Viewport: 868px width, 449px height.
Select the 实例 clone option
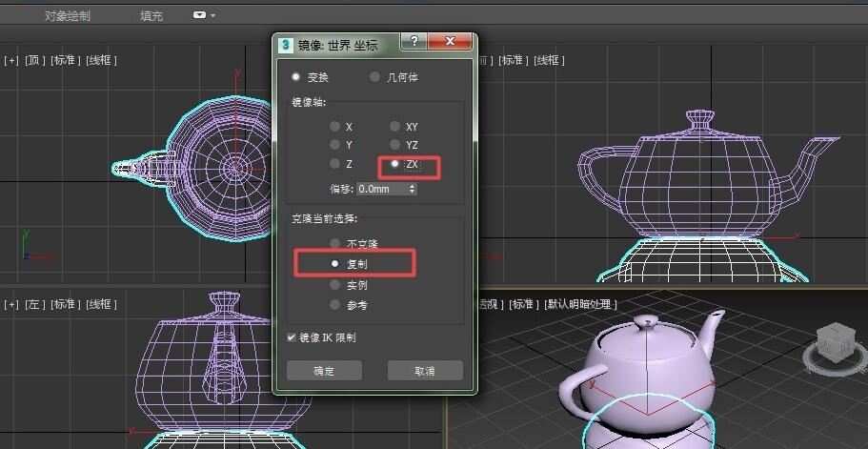[348, 285]
